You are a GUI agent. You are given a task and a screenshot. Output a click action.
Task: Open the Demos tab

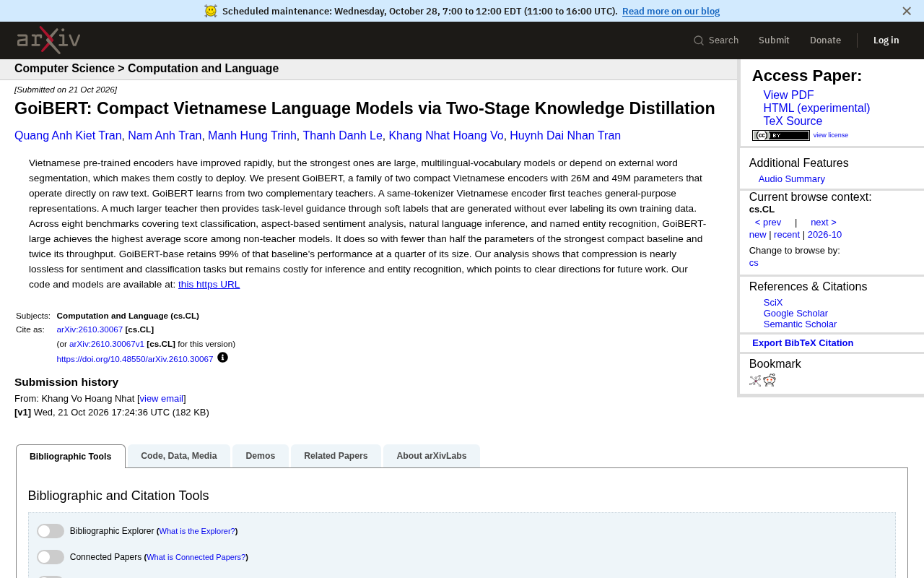261,456
